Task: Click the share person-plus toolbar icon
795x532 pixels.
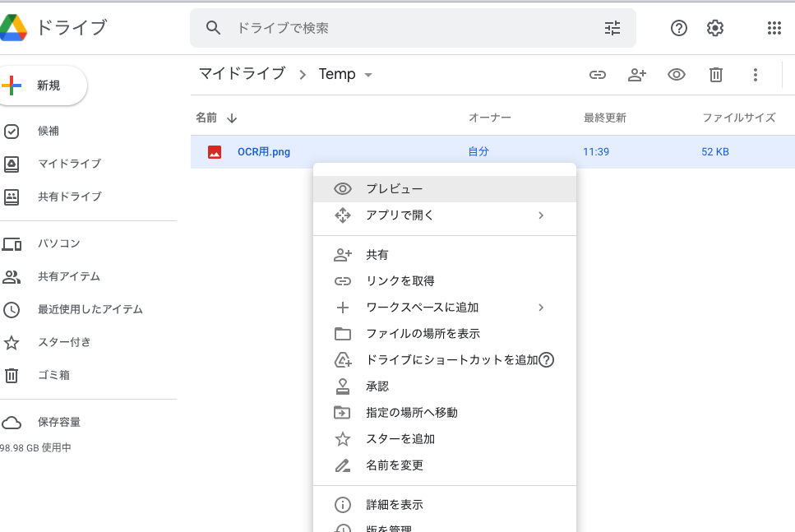Action: (x=637, y=75)
